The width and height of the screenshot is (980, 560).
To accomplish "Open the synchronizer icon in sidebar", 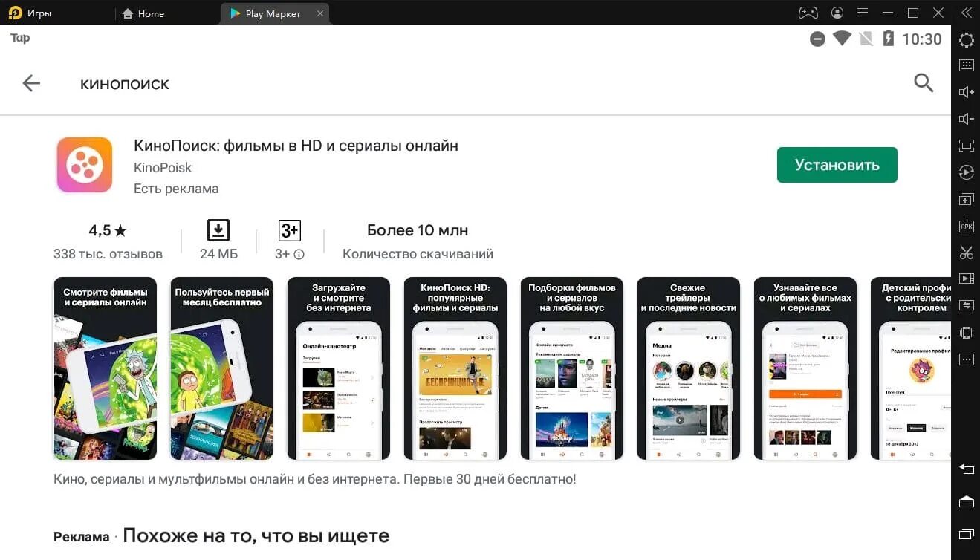I will point(966,305).
